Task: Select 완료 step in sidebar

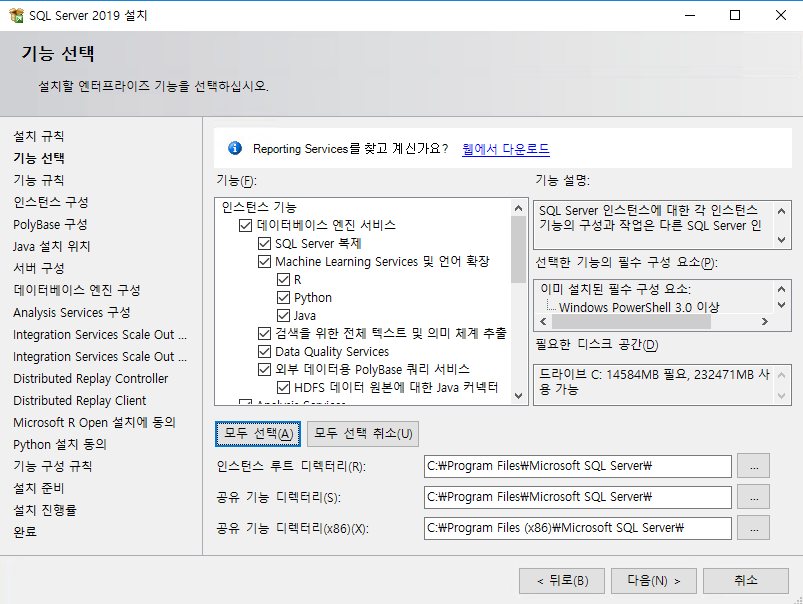Action: point(25,532)
